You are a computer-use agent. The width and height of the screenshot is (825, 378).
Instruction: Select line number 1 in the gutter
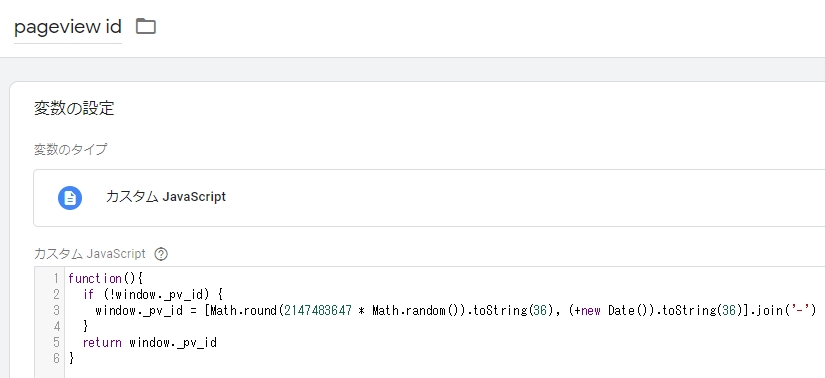(56, 278)
